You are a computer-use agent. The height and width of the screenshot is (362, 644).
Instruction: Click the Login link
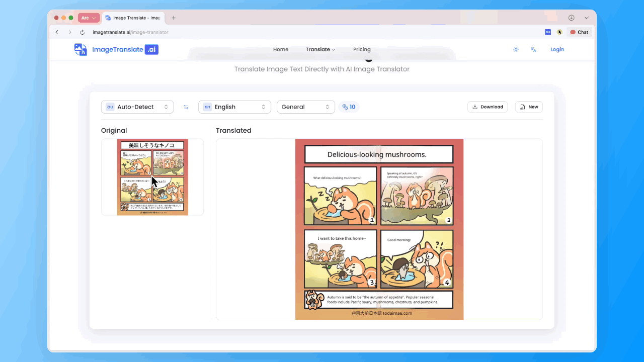click(x=557, y=49)
